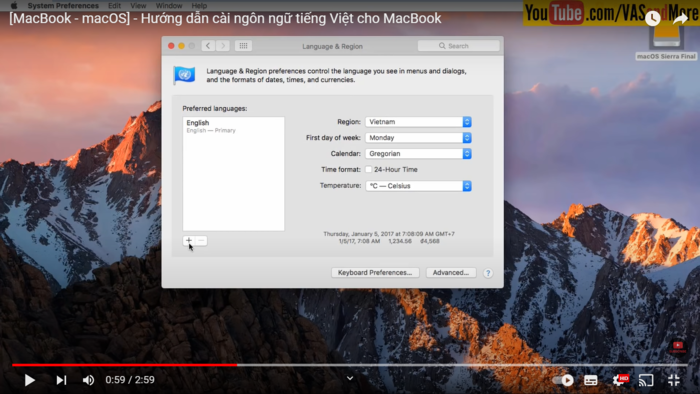Open the Window menu
This screenshot has height=394, width=700.
pos(169,5)
